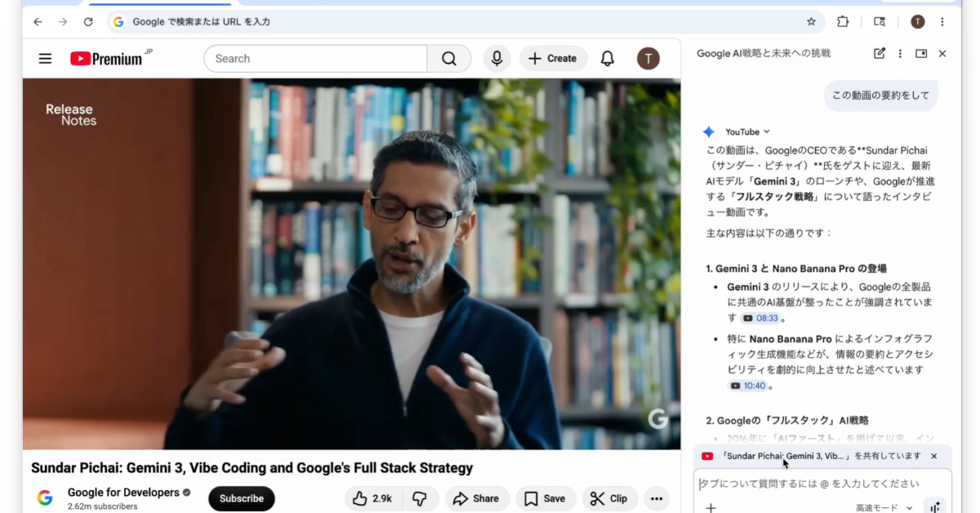Open the Create menu button
The height and width of the screenshot is (513, 980).
tap(553, 59)
